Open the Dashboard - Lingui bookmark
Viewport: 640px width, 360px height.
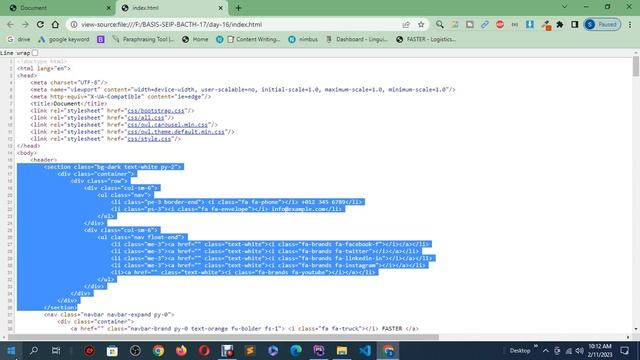356,39
